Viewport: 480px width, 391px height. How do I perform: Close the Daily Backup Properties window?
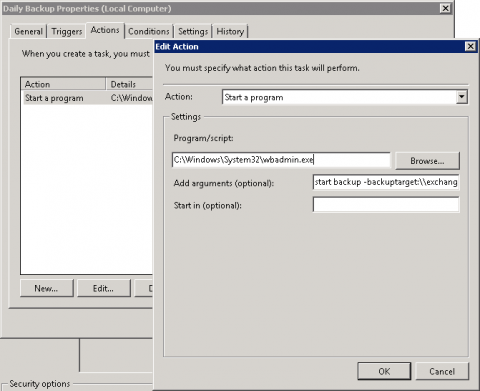[x=445, y=8]
